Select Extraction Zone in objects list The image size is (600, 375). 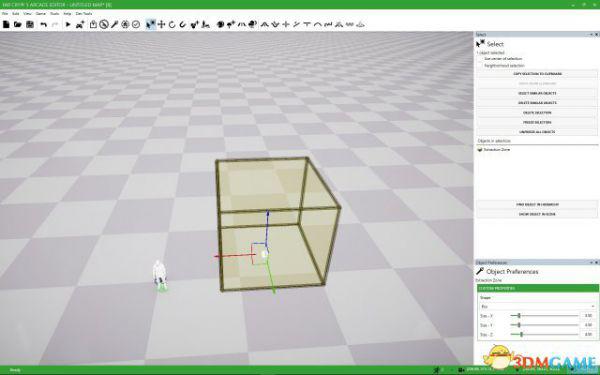(494, 150)
